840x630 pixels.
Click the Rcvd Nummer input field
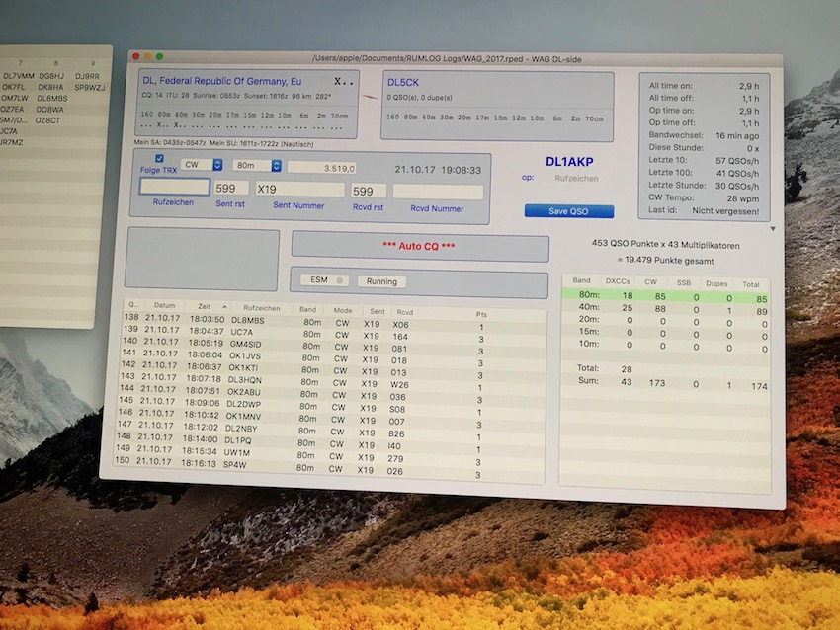[438, 192]
